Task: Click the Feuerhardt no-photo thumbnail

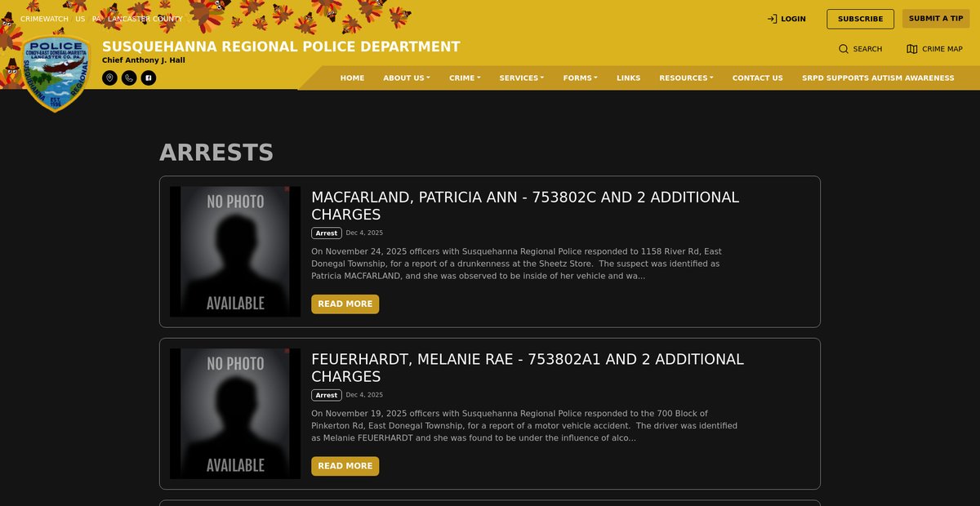Action: click(235, 414)
